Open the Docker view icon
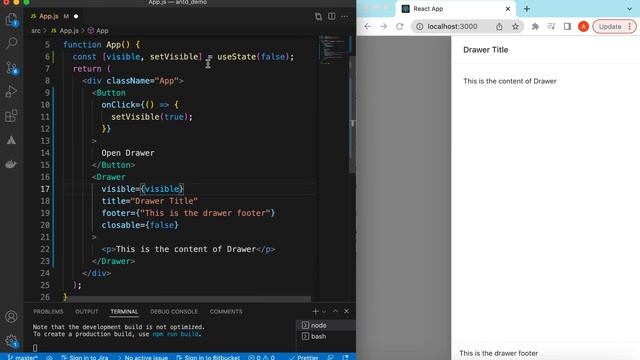 (x=11, y=164)
